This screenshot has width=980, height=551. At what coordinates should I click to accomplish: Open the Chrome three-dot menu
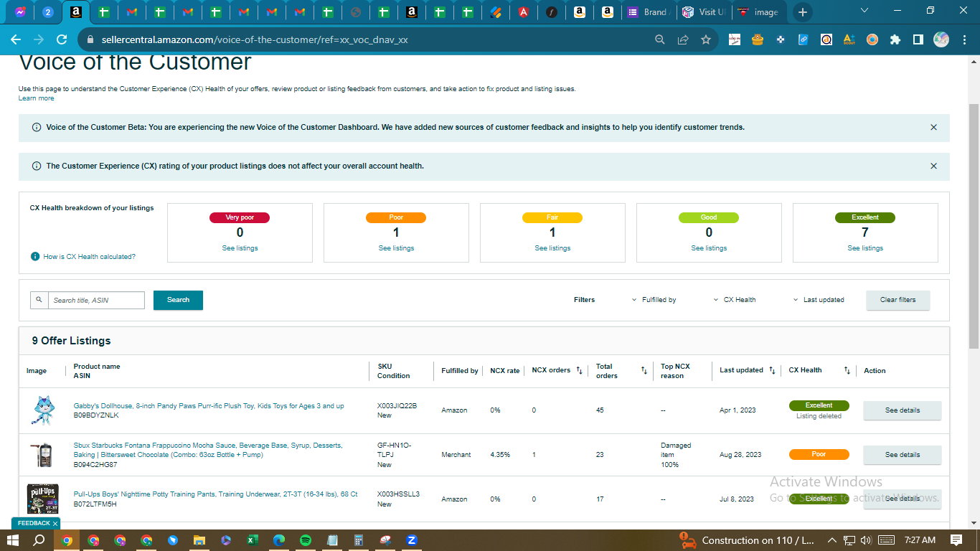[x=963, y=40]
